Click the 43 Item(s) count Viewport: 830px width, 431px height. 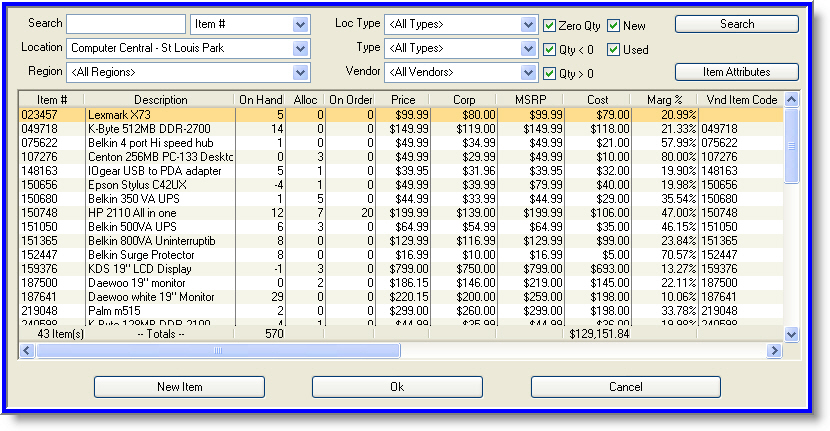60,334
